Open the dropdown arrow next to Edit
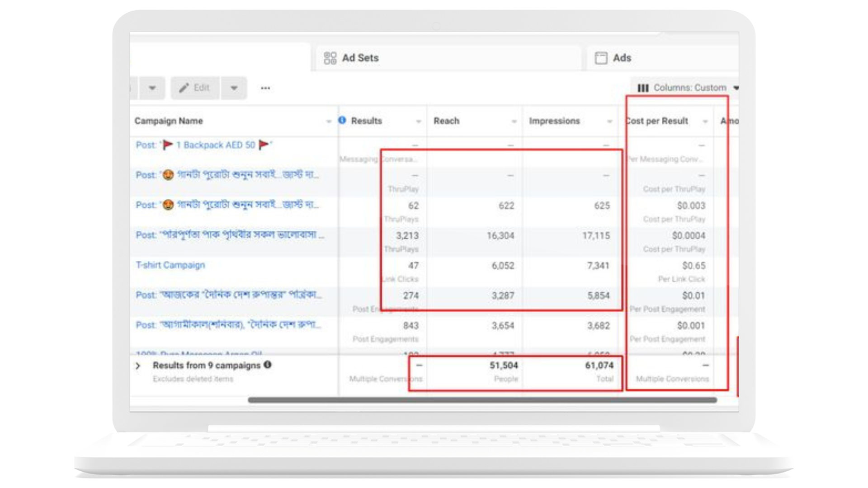Image resolution: width=868 pixels, height=488 pixels. [234, 88]
